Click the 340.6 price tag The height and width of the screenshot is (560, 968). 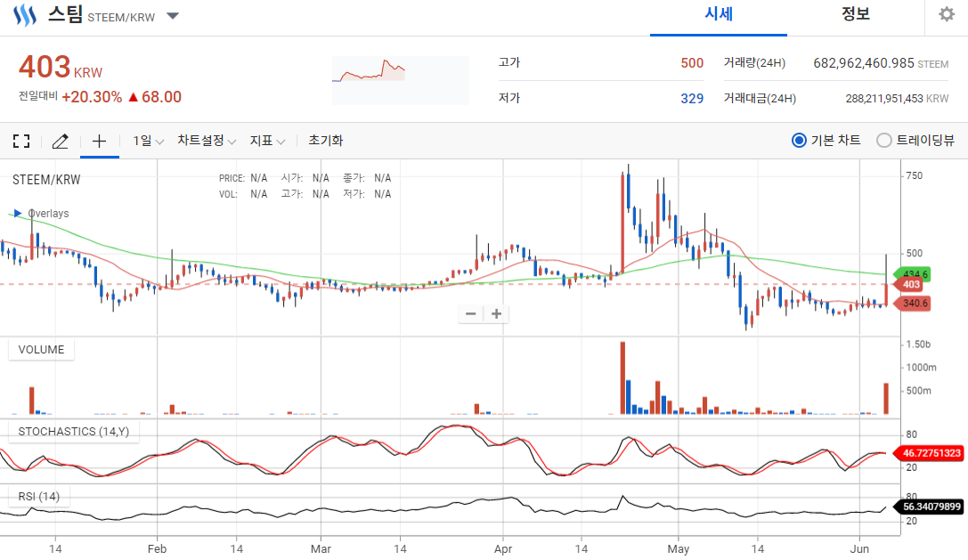click(913, 304)
